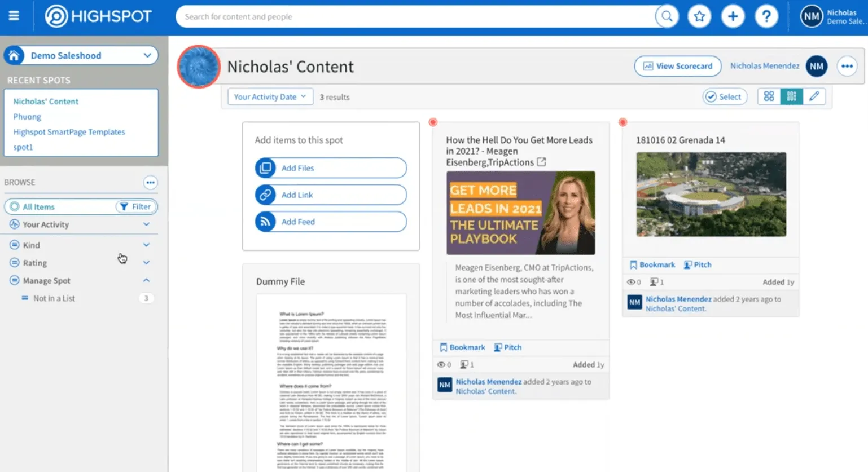The width and height of the screenshot is (868, 472).
Task: Select Not in a List item
Action: coord(54,298)
